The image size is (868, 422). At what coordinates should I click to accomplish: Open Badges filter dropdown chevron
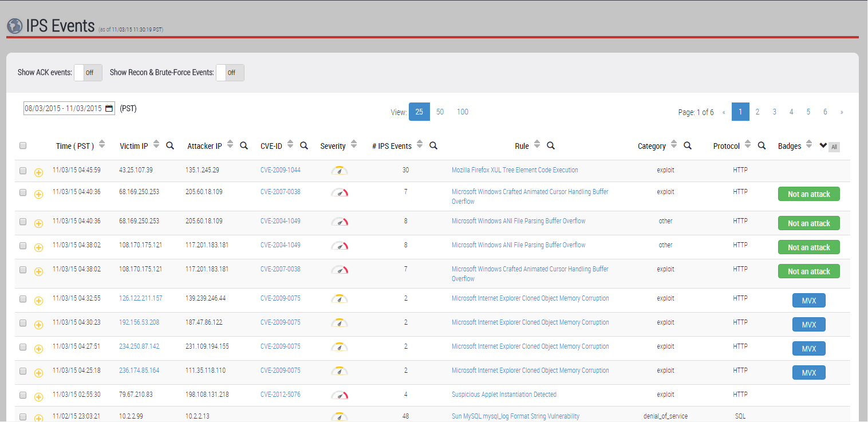(x=823, y=145)
